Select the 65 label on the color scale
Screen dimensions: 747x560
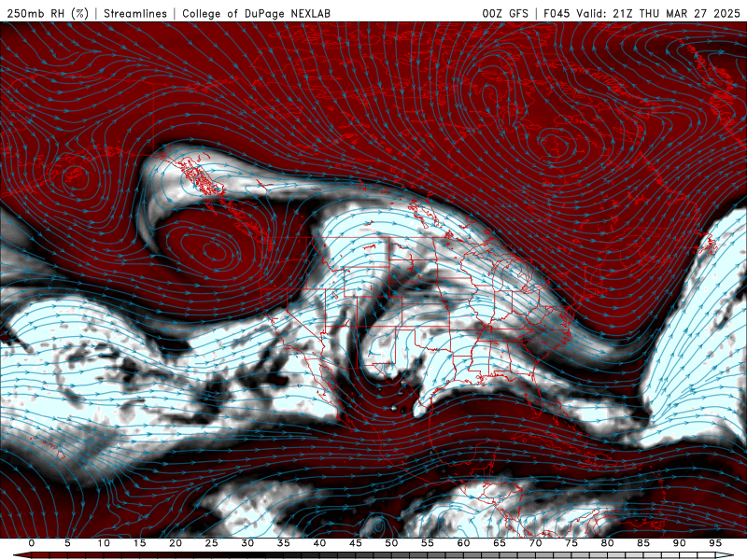pyautogui.click(x=500, y=543)
